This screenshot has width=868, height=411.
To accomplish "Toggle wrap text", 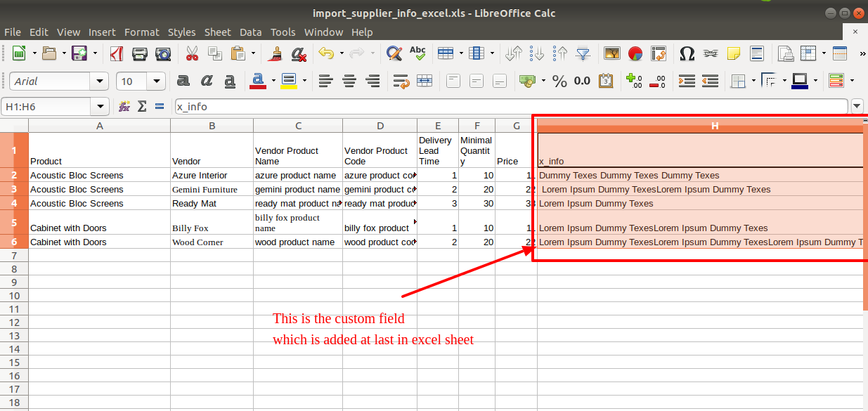I will point(401,81).
